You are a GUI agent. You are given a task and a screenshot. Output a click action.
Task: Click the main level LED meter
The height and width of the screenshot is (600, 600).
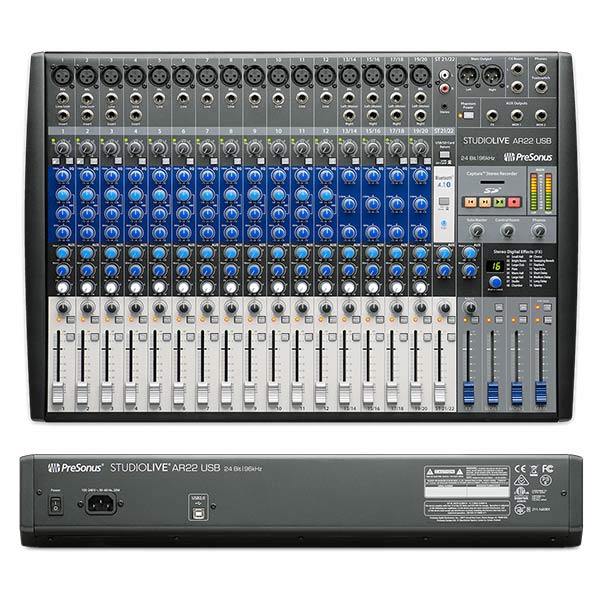click(x=541, y=192)
